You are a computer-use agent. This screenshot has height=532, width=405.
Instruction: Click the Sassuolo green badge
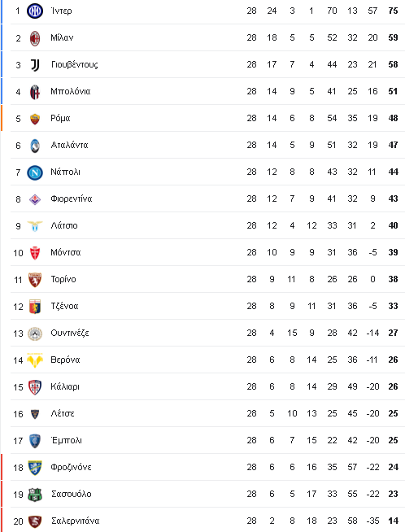click(35, 495)
